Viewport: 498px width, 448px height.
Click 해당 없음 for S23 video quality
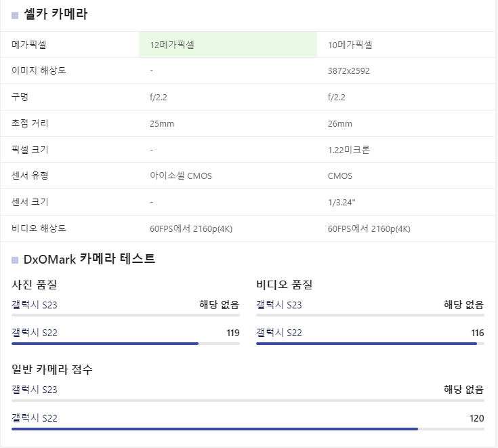(x=463, y=305)
